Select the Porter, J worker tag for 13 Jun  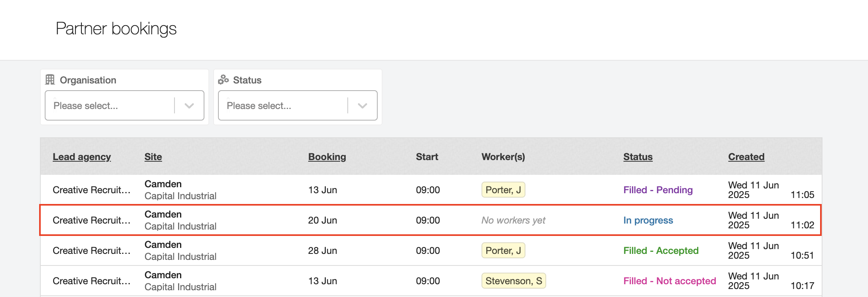point(503,190)
